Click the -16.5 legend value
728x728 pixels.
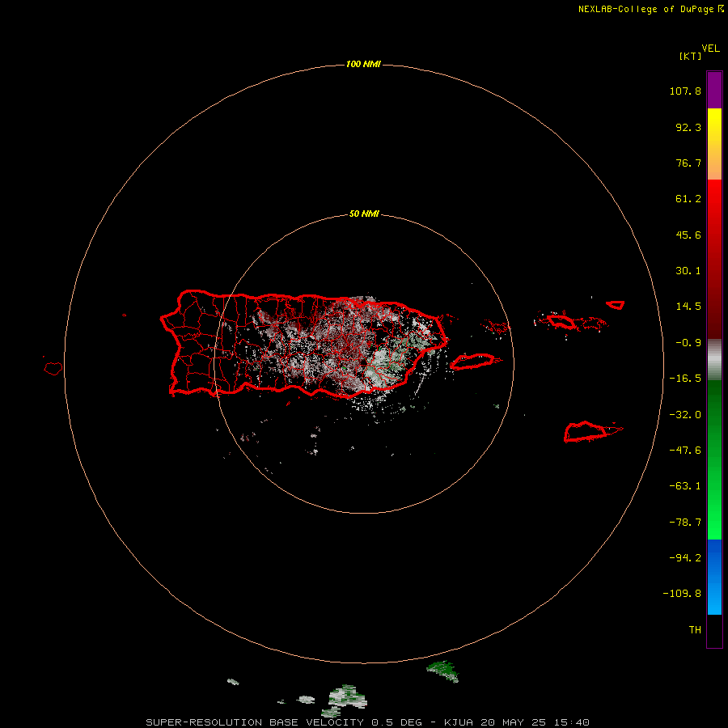click(x=685, y=379)
